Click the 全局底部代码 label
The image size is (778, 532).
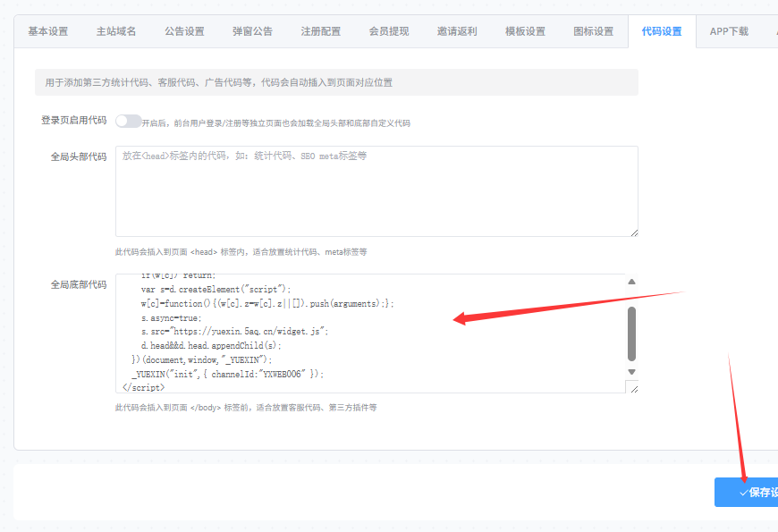(79, 285)
